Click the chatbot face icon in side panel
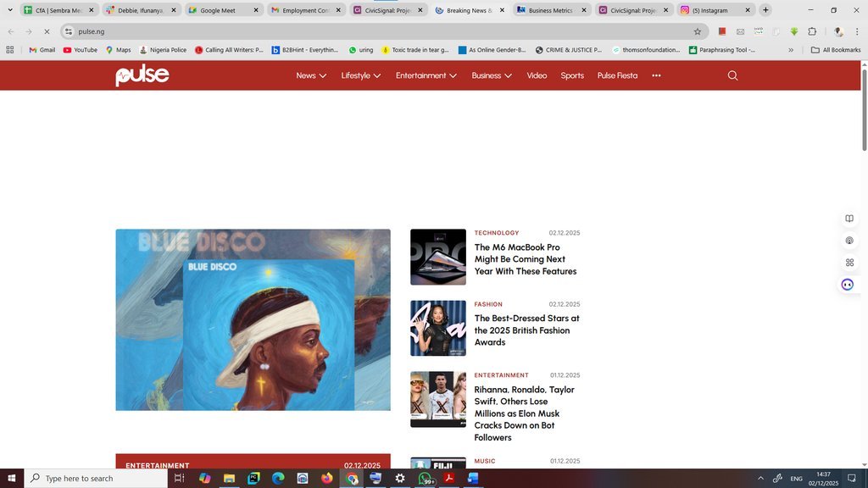The height and width of the screenshot is (488, 868). point(848,285)
